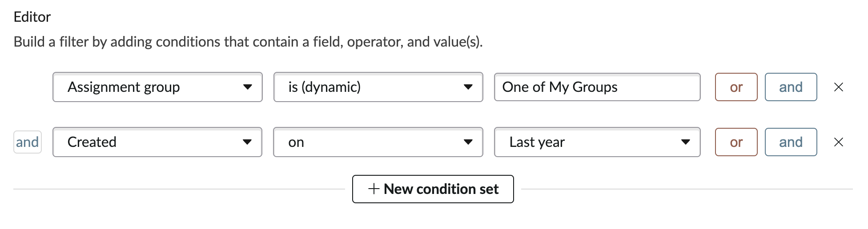This screenshot has width=868, height=229.
Task: Click the arrow on Assignment group dropdown
Action: tap(248, 87)
